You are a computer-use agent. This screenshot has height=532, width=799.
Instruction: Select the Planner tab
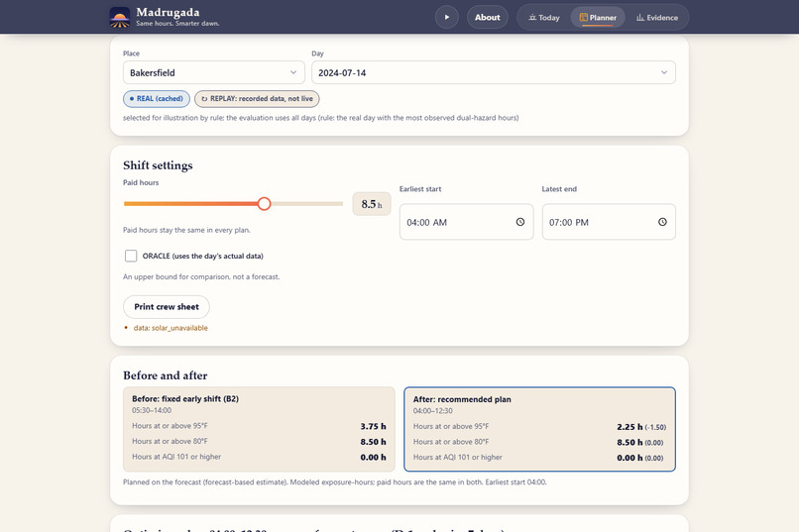pyautogui.click(x=598, y=18)
